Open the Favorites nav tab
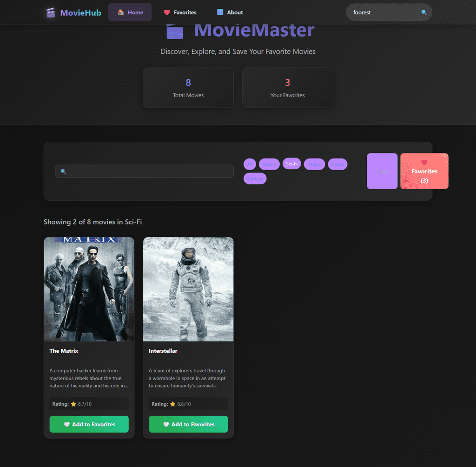 point(180,12)
